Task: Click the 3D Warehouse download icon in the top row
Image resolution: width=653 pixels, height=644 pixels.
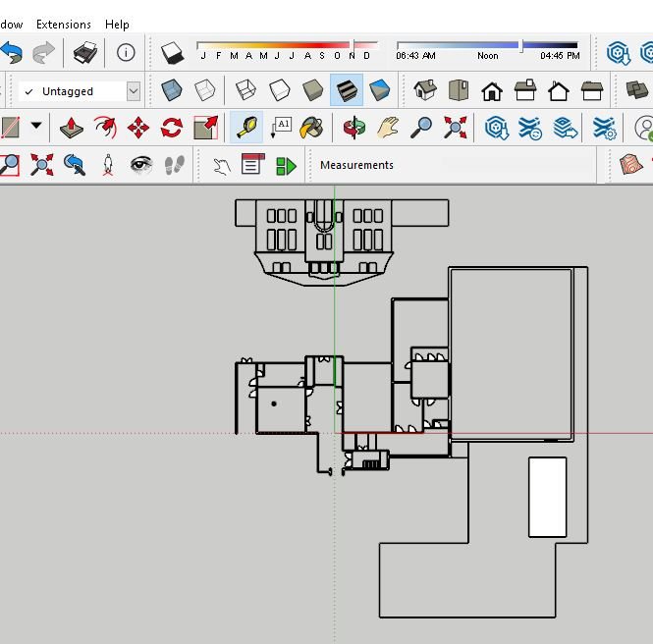Action: 619,53
